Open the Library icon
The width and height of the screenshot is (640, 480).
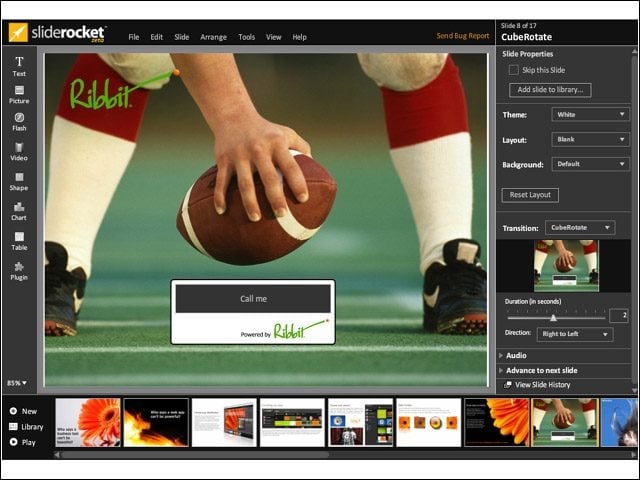coord(13,427)
